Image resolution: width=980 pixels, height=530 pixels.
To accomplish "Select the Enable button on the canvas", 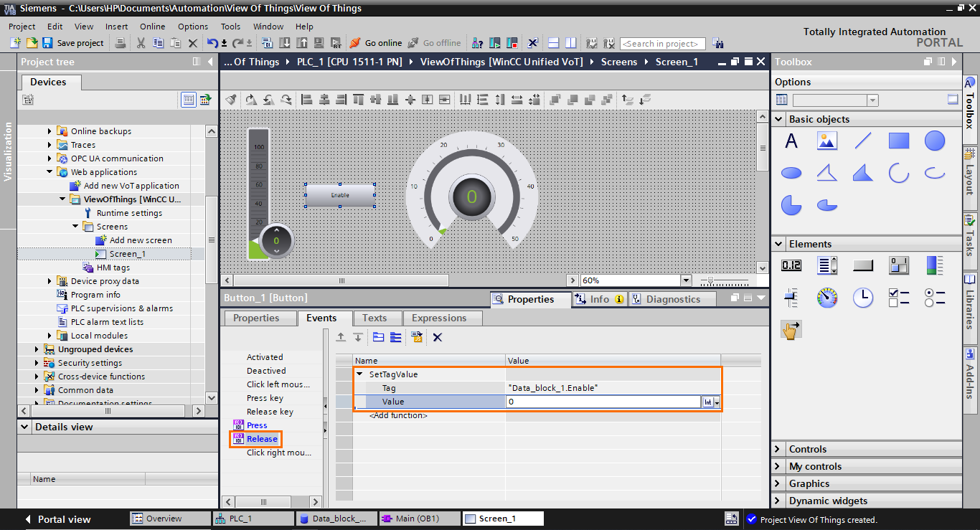I will point(340,195).
